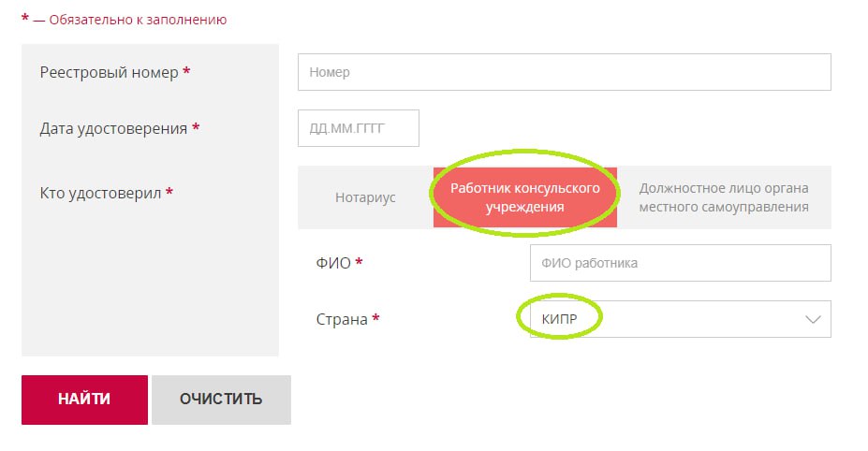This screenshot has width=868, height=451.
Task: Switch to Работник консульского учреждения tab
Action: pyautogui.click(x=525, y=197)
